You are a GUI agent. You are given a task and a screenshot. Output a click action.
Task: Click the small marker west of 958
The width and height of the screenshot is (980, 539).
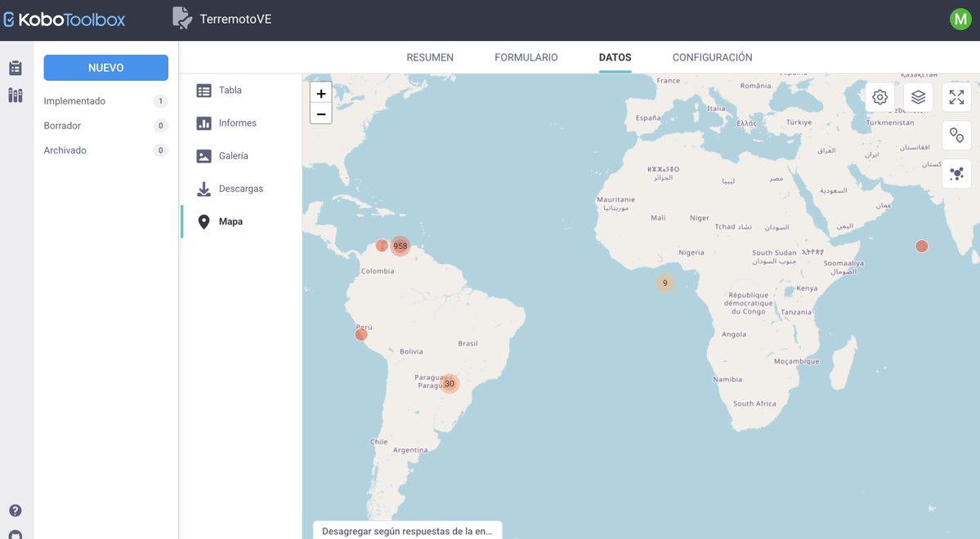[x=381, y=246]
